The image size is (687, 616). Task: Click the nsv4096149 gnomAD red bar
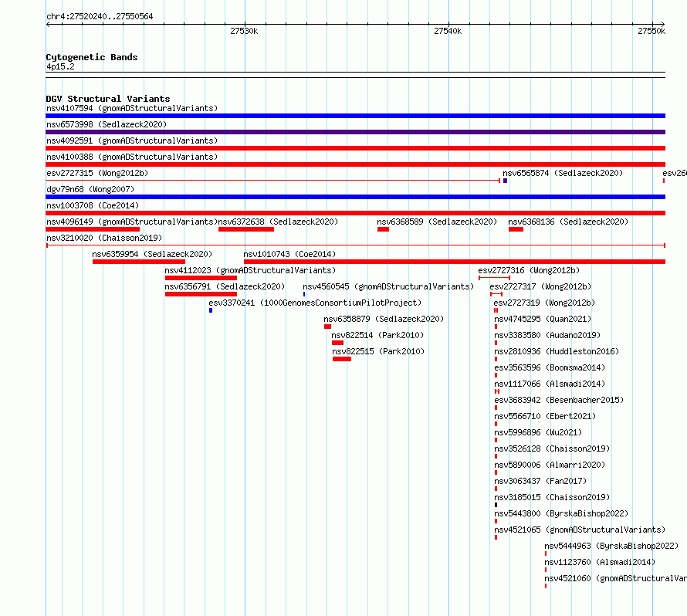coord(93,229)
